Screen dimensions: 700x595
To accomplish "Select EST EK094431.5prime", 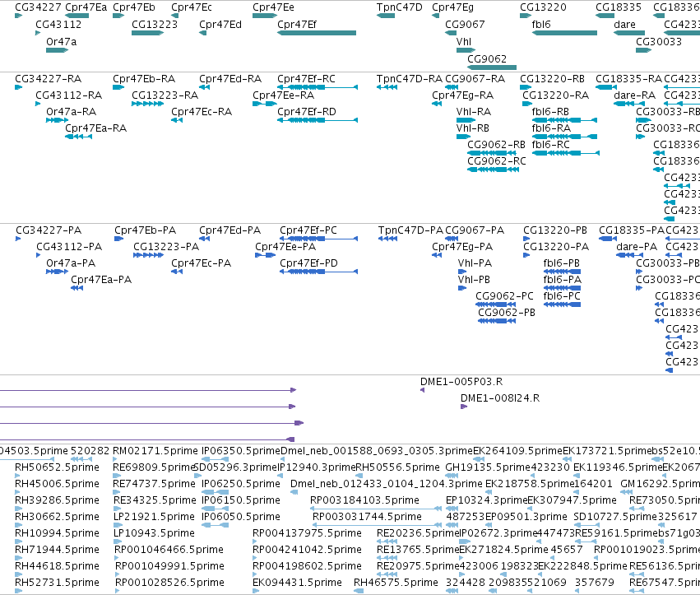I will pos(256,591).
